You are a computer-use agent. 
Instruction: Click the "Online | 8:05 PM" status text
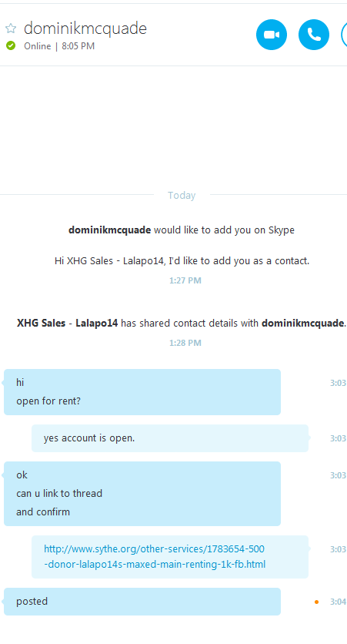pos(59,46)
